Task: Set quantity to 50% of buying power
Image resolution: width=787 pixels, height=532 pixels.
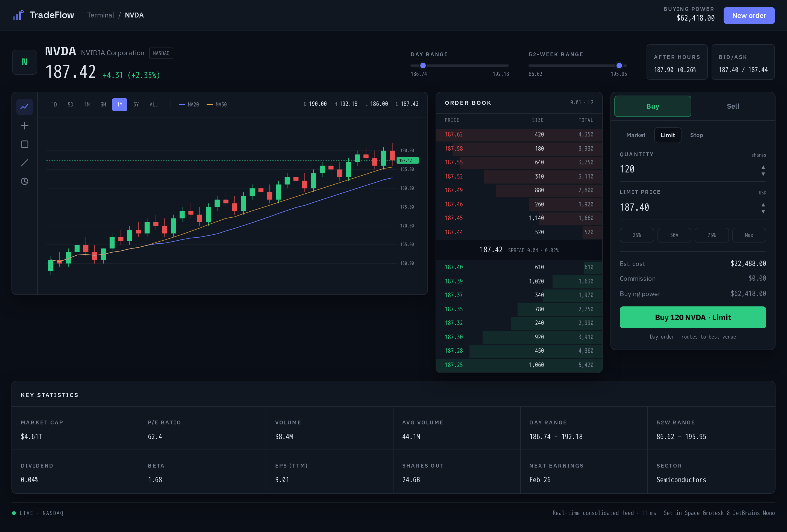Action: click(674, 235)
